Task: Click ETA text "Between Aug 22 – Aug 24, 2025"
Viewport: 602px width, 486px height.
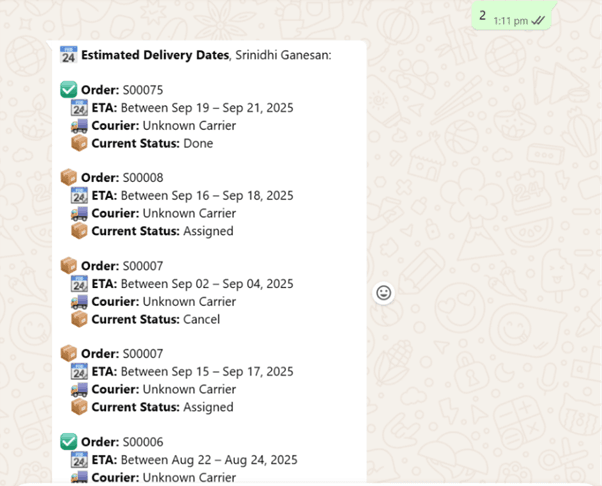Action: [x=208, y=460]
